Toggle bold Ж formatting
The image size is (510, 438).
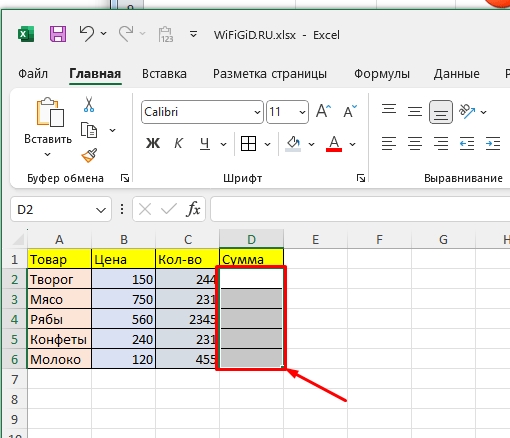point(153,144)
